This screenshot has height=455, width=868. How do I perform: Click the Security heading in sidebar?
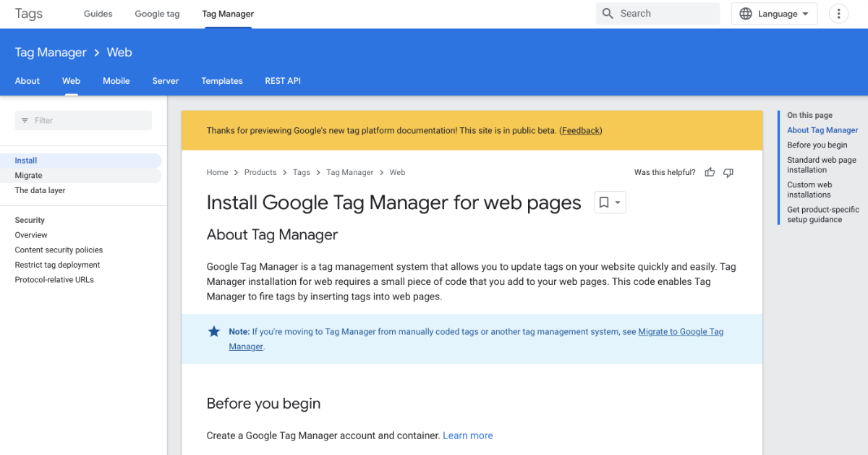tap(30, 220)
